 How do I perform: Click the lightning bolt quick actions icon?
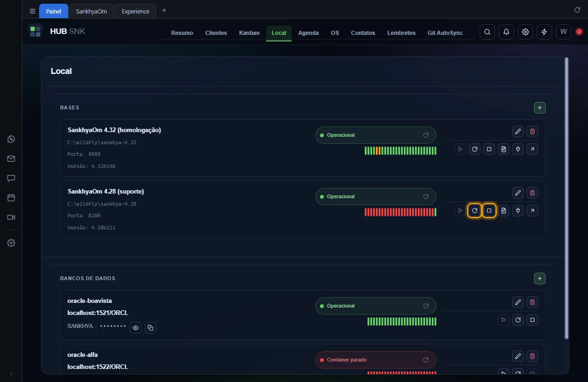tap(544, 32)
